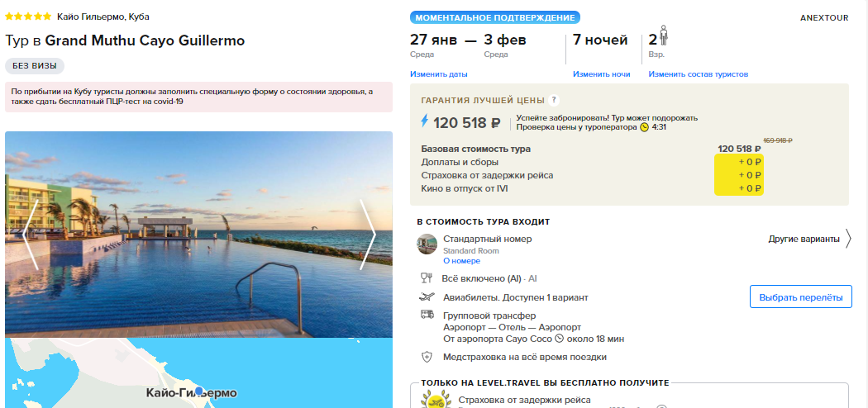This screenshot has width=868, height=408.
Task: Open the О номере link
Action: click(x=461, y=261)
